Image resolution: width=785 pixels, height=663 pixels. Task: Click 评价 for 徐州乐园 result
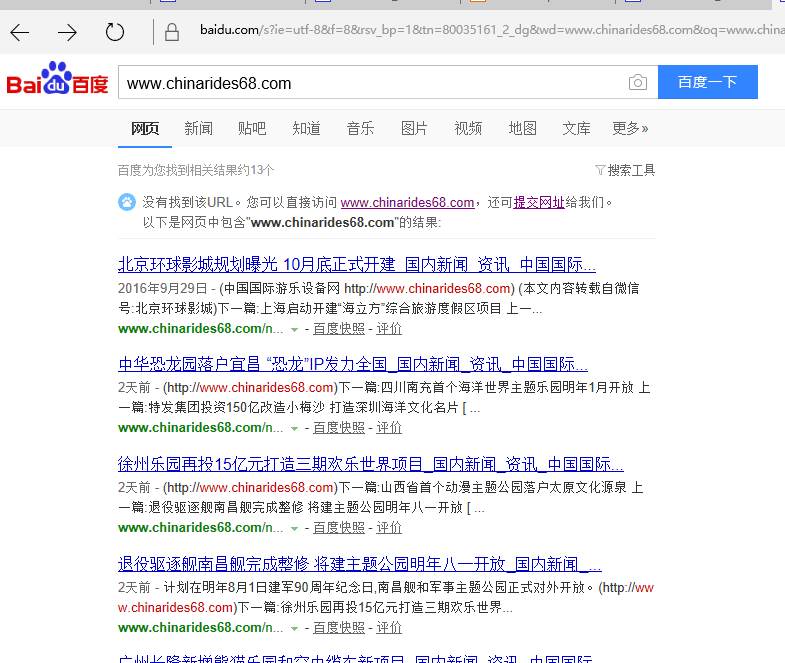tap(389, 528)
